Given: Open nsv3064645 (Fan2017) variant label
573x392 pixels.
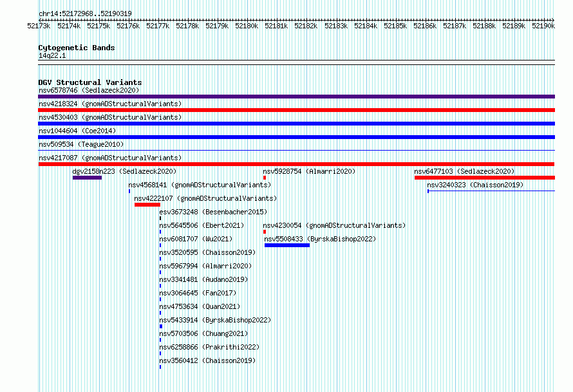Looking at the screenshot, I should coord(198,293).
